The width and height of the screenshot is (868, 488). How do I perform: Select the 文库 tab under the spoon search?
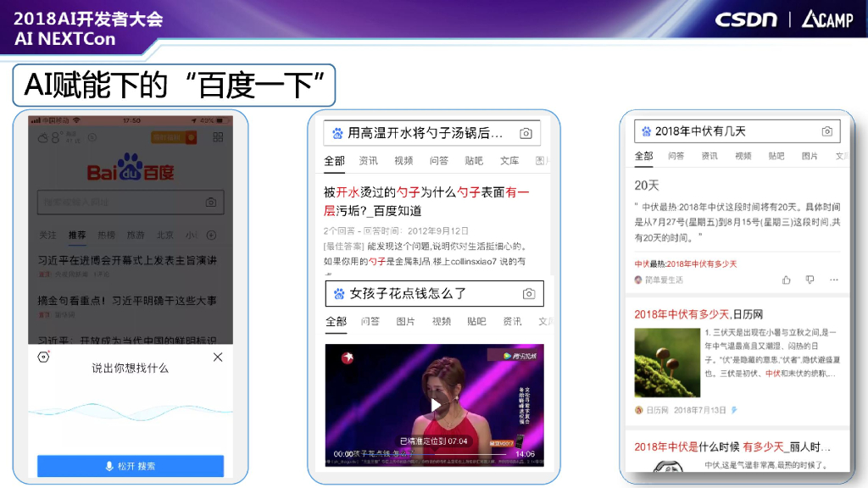(x=509, y=161)
